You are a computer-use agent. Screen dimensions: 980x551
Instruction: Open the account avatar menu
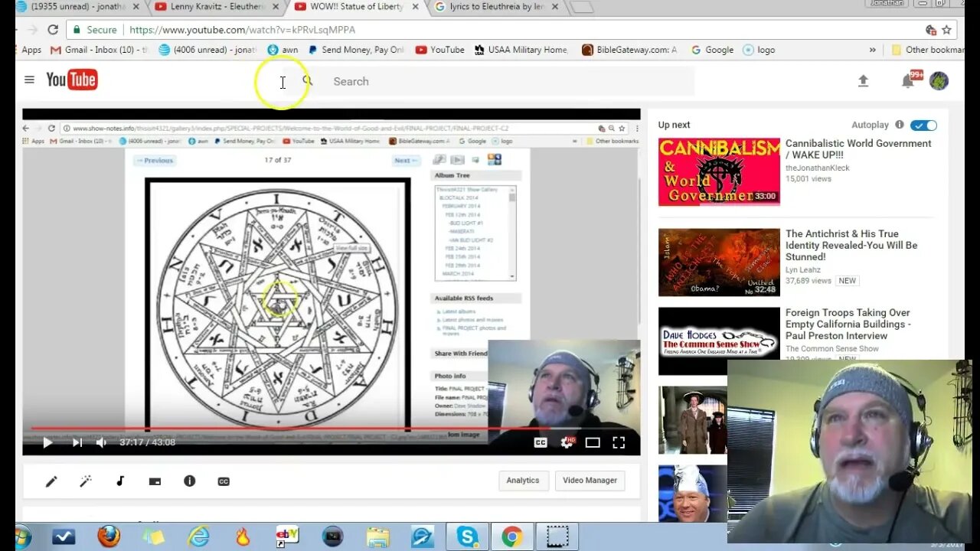pos(939,80)
